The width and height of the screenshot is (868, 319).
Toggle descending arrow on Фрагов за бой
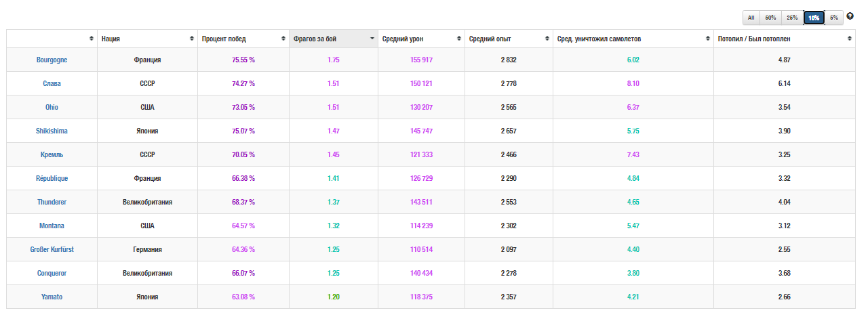[372, 39]
